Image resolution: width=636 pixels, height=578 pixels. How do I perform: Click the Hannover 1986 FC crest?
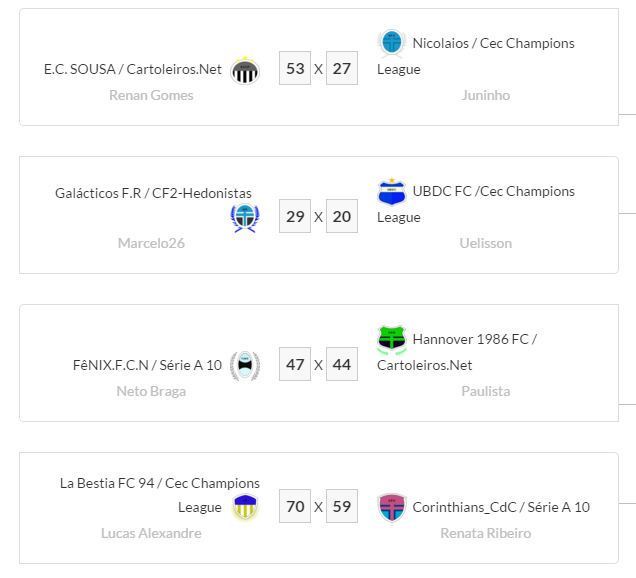tap(391, 339)
